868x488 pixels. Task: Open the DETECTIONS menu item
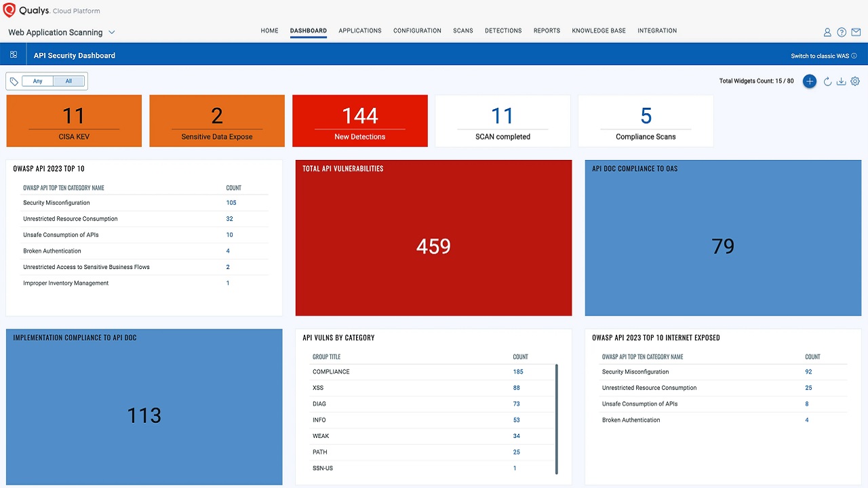coord(503,30)
